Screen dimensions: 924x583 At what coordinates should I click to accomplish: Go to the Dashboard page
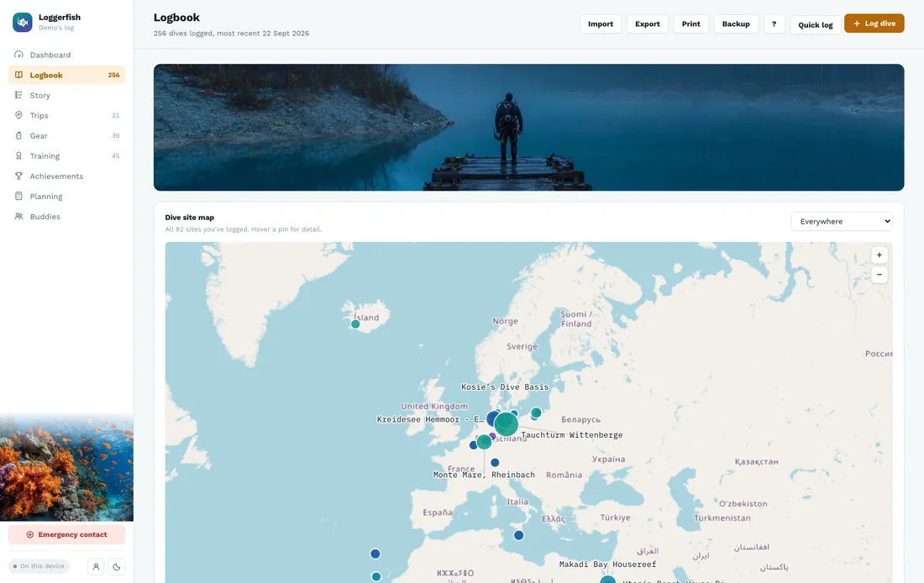[66, 55]
